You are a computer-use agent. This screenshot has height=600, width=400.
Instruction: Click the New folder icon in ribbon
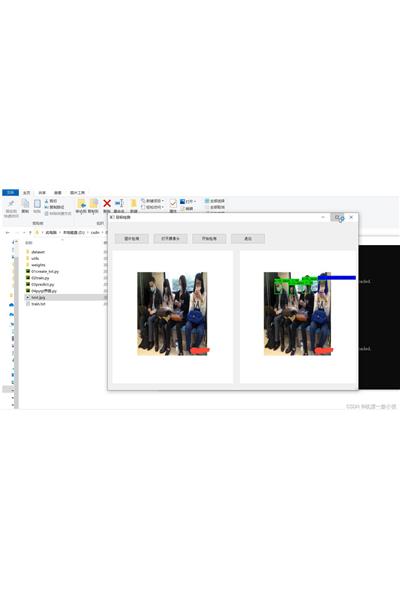(x=134, y=204)
